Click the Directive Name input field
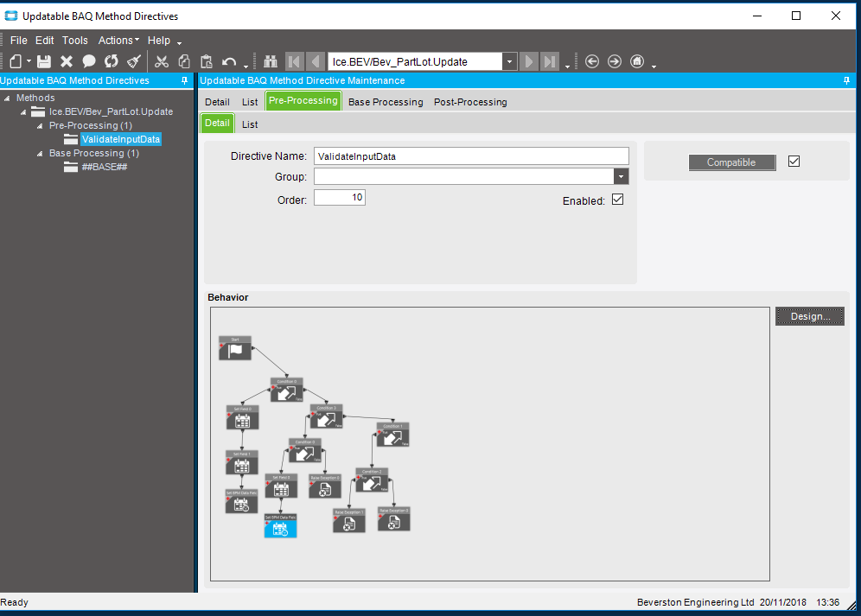Viewport: 861px width, 616px height. pos(471,156)
